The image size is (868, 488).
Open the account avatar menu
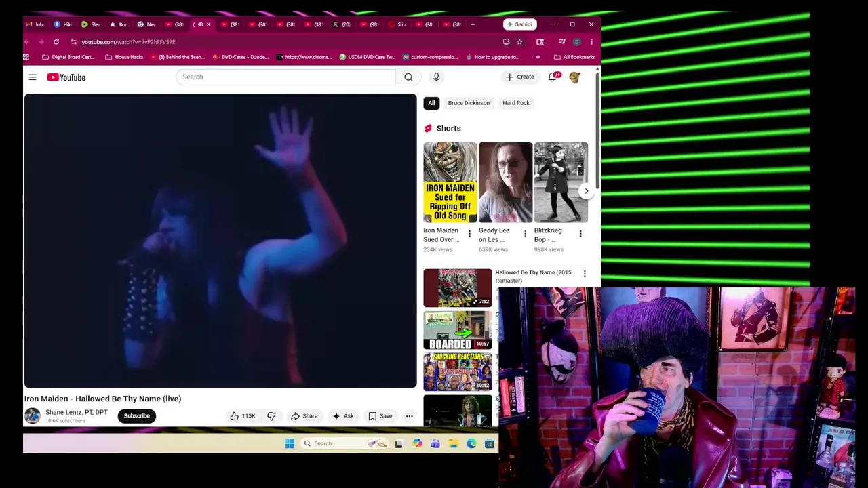(x=574, y=77)
